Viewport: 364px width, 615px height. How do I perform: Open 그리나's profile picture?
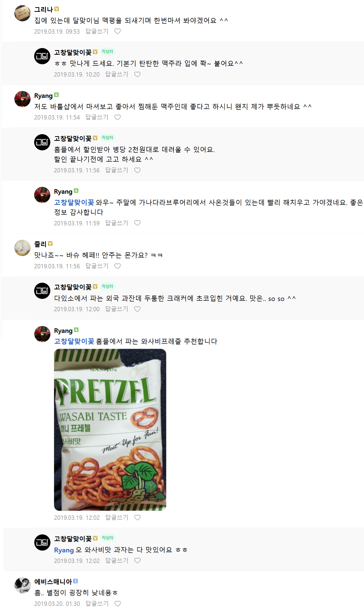[22, 13]
